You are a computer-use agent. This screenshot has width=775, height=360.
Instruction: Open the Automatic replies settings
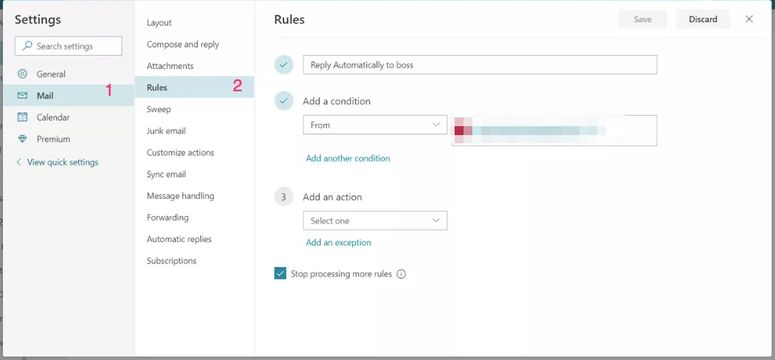[179, 239]
